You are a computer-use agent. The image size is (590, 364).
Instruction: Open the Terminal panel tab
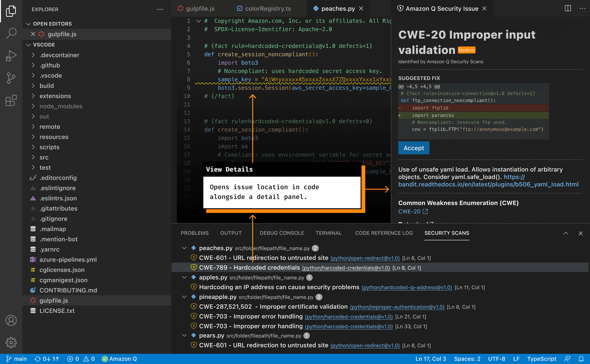[329, 233]
